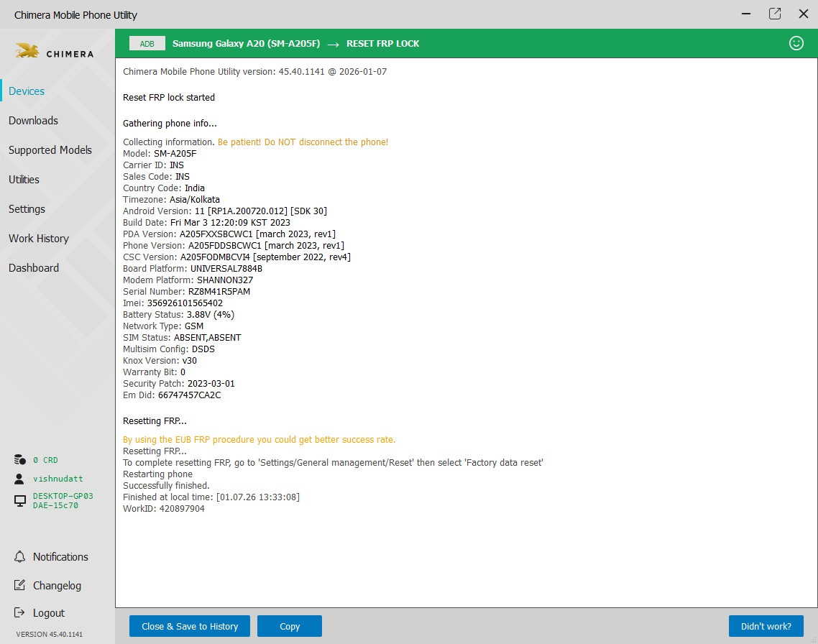Click the RESET FRP LOCK header text

click(383, 44)
